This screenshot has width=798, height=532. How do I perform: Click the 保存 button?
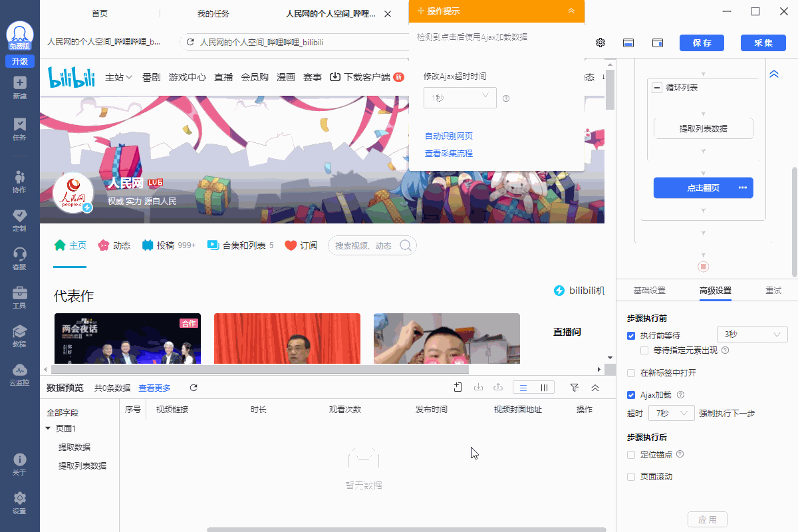(702, 43)
